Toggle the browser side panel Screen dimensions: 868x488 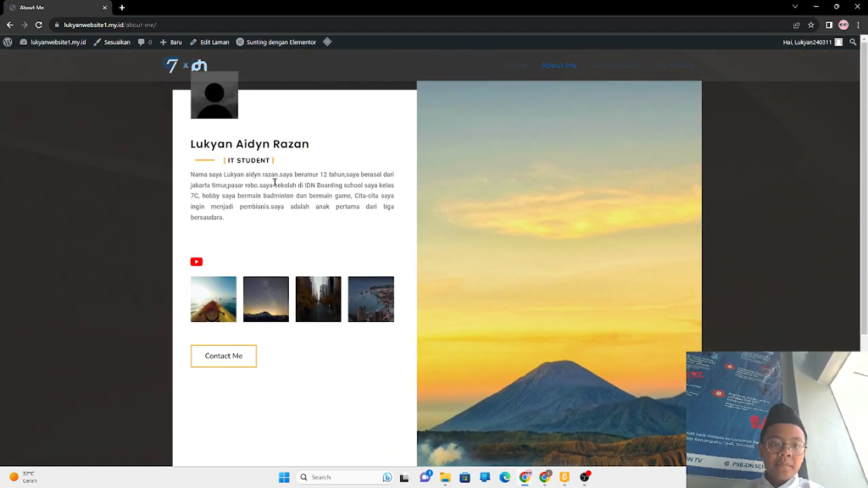(x=828, y=25)
